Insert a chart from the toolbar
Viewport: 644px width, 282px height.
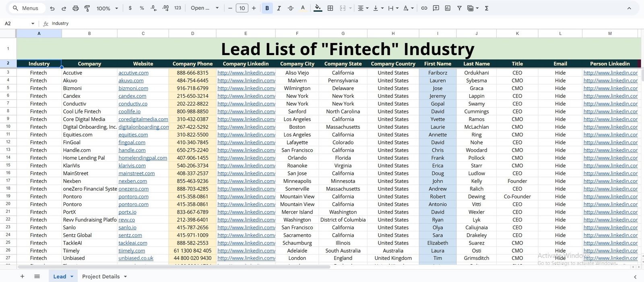point(448,8)
